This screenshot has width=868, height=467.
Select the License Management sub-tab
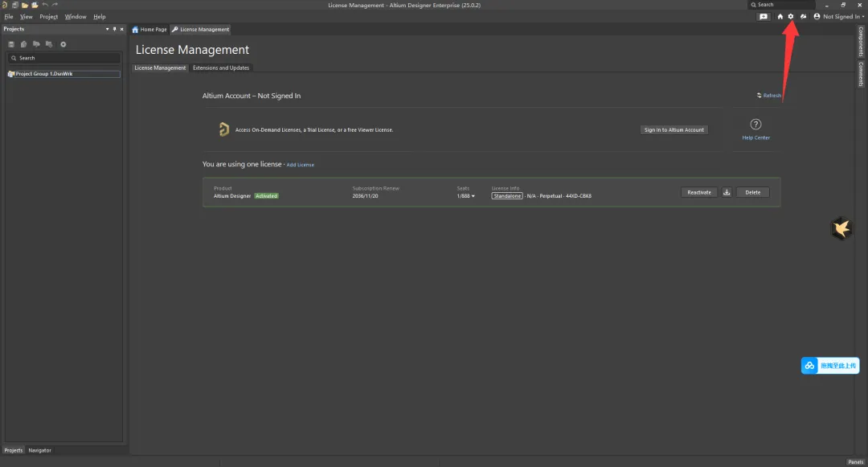click(160, 68)
